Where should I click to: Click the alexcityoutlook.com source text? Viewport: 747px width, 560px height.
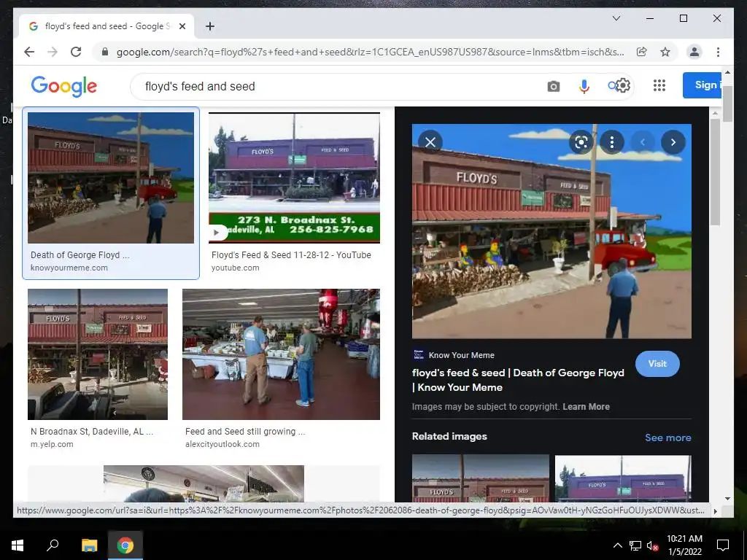pyautogui.click(x=222, y=444)
